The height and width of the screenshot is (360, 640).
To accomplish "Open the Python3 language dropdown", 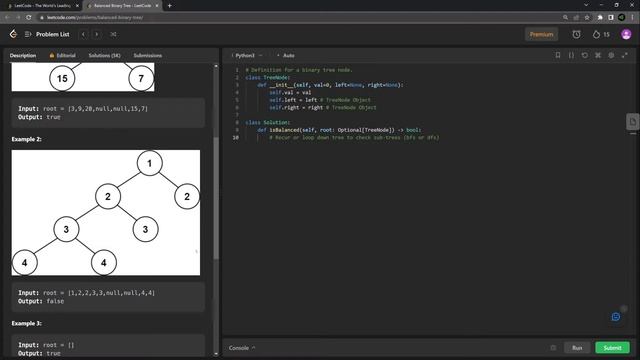I will pos(248,56).
